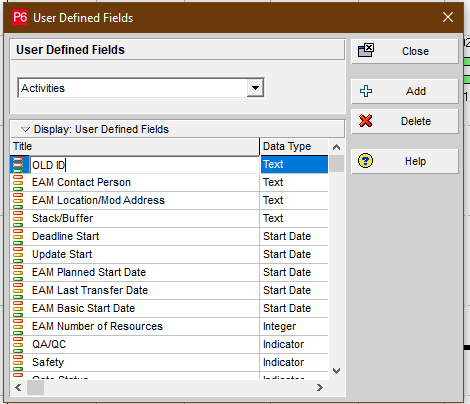470x404 pixels.
Task: Select the EAM Last Transfer Date row
Action: tap(169, 291)
